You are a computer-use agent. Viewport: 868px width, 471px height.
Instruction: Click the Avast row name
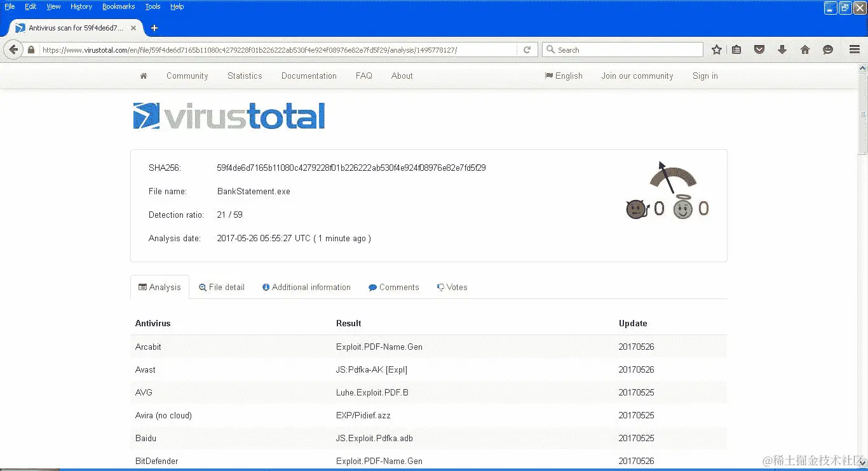coord(146,369)
